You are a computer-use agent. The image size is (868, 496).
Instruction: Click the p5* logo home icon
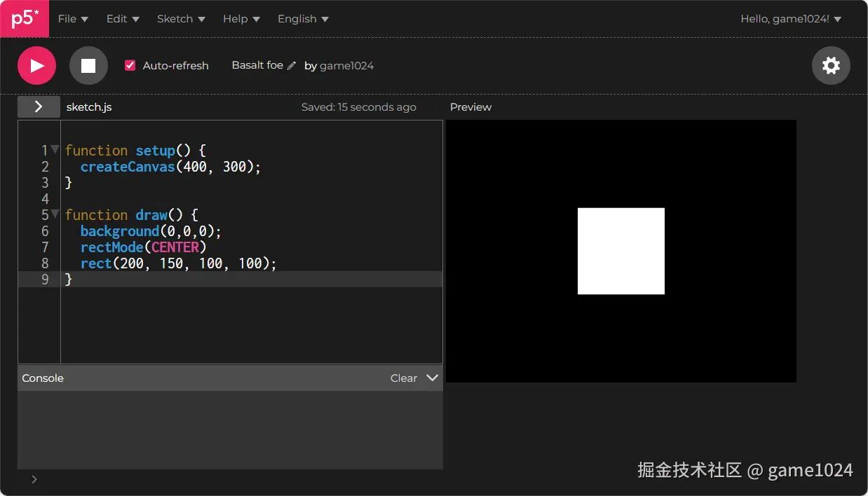click(x=25, y=19)
